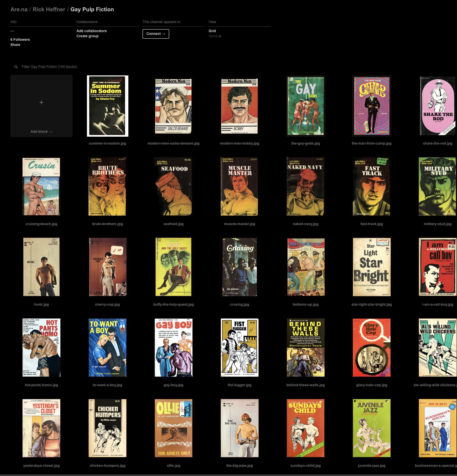Open Add collaborators

click(91, 31)
